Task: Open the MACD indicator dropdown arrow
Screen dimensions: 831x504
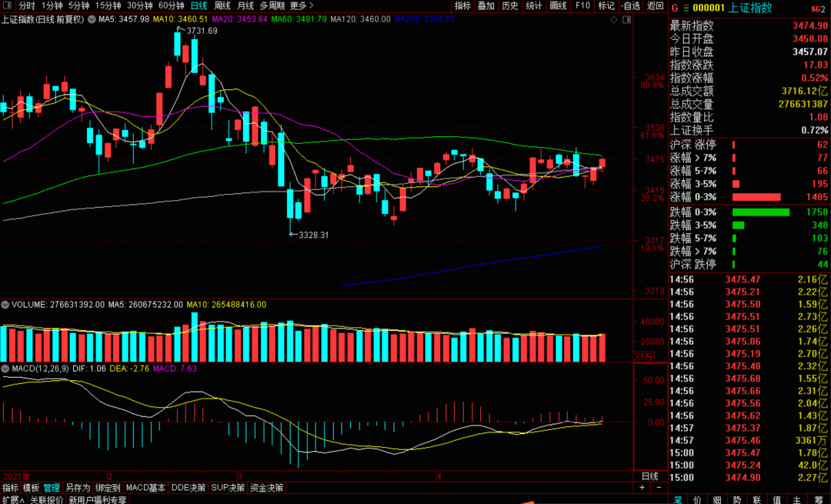Action: (x=5, y=369)
